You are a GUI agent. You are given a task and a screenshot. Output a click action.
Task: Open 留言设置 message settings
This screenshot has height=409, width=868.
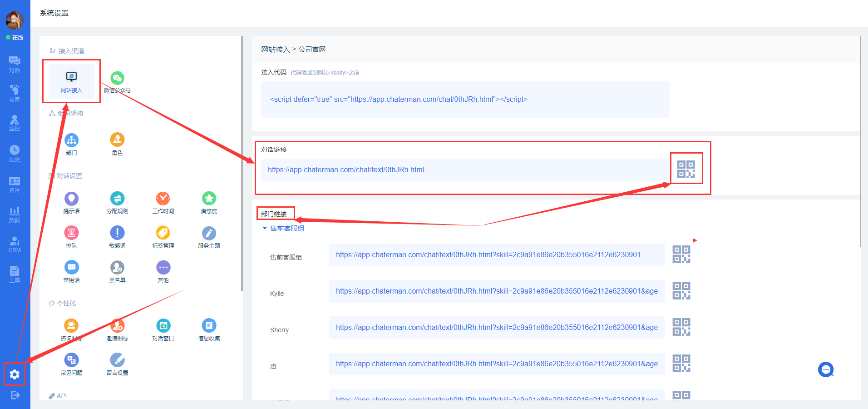(117, 364)
